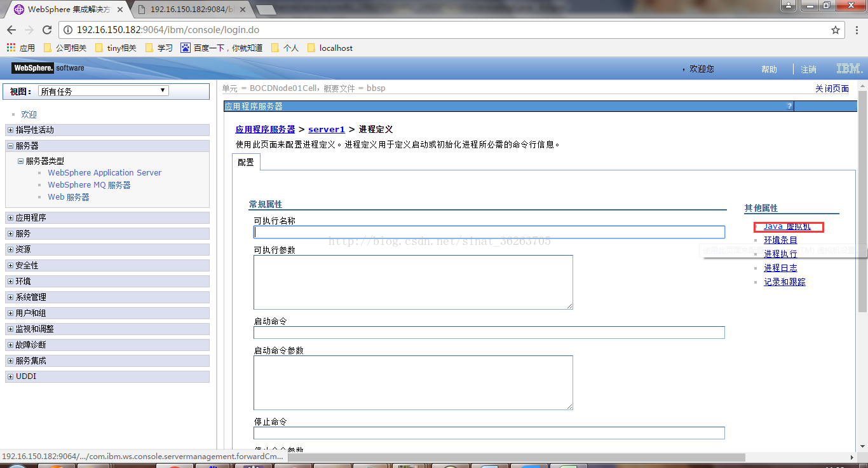Image resolution: width=868 pixels, height=468 pixels.
Task: Click the IBM logo in the banner
Action: click(849, 69)
